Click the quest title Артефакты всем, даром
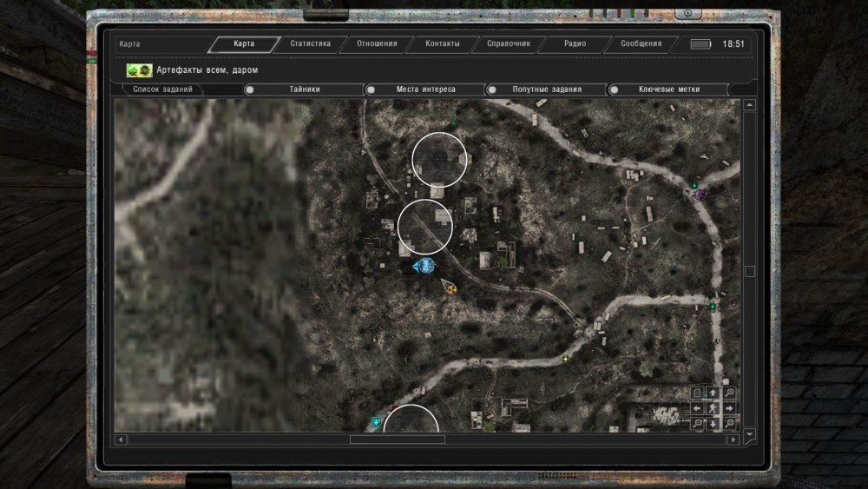Viewport: 868px width, 489px height. pyautogui.click(x=207, y=70)
